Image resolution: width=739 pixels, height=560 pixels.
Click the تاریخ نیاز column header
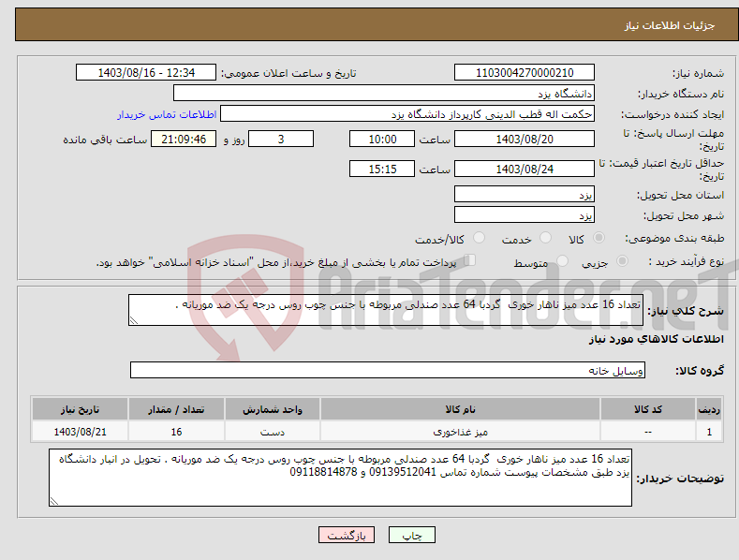pos(81,409)
